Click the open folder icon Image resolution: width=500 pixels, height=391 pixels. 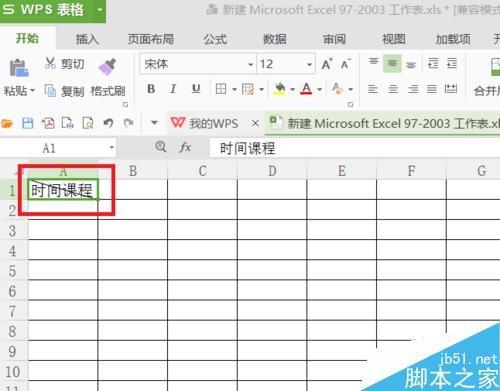click(7, 124)
